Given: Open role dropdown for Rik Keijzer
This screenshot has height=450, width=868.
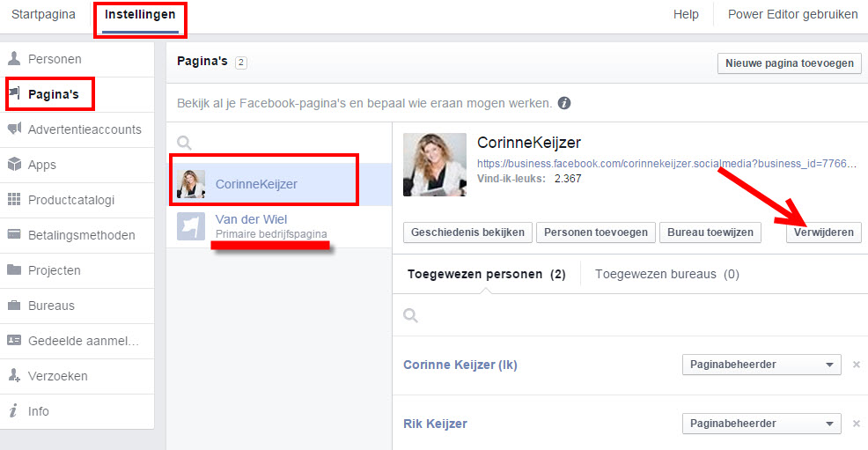Looking at the screenshot, I should 761,424.
